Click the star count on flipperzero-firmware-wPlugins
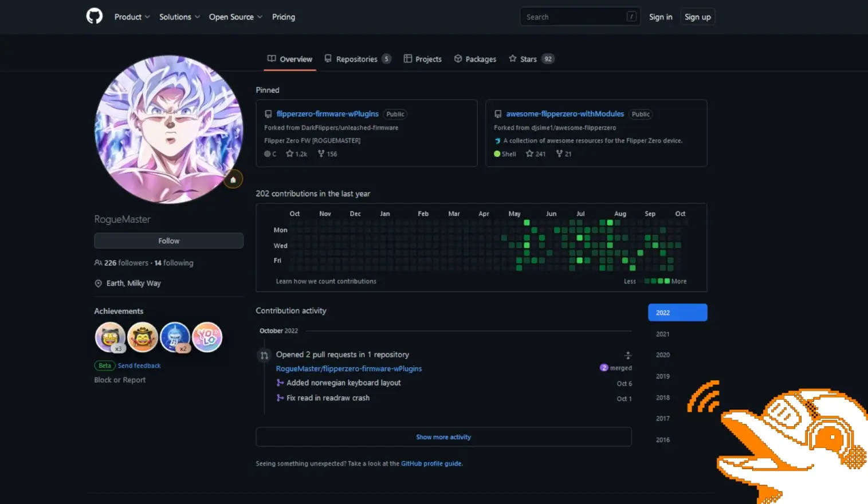The height and width of the screenshot is (504, 868). (297, 154)
